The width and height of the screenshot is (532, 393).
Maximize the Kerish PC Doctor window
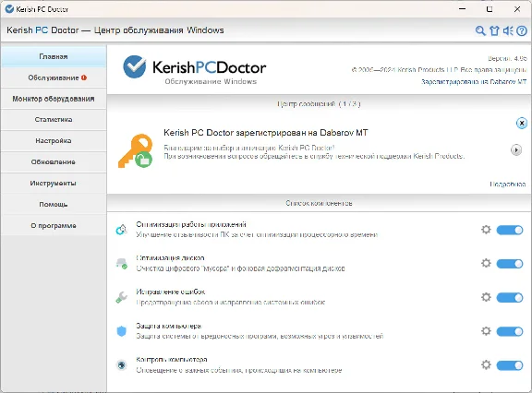point(490,9)
